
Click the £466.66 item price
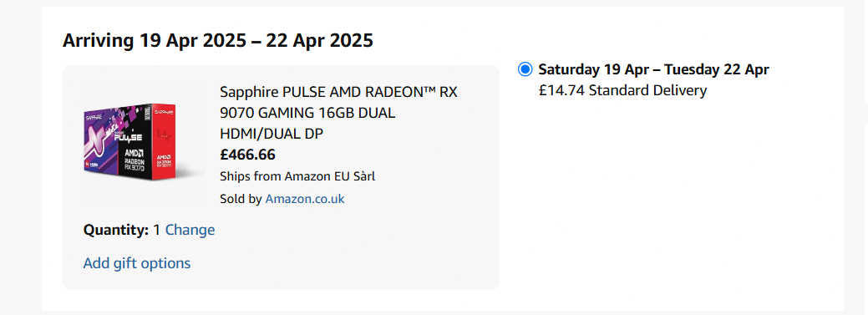pyautogui.click(x=247, y=155)
